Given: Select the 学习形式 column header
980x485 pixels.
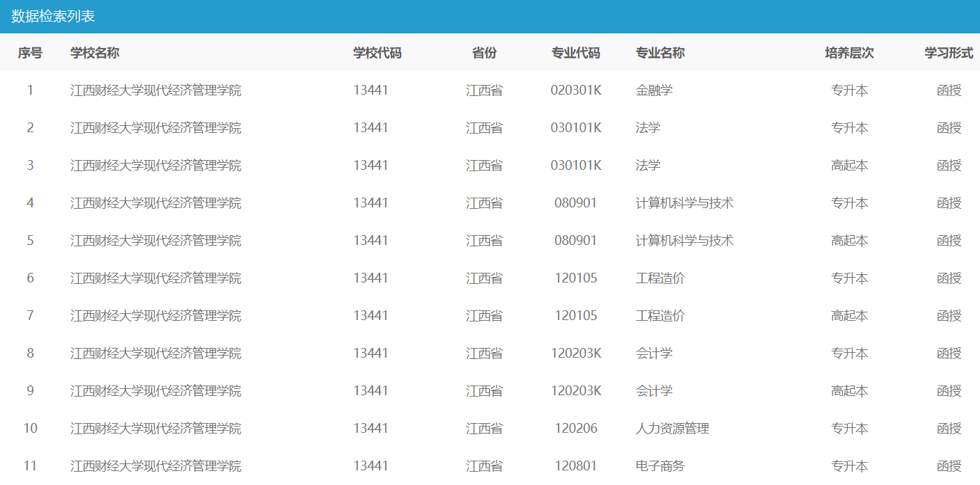Looking at the screenshot, I should pyautogui.click(x=949, y=53).
